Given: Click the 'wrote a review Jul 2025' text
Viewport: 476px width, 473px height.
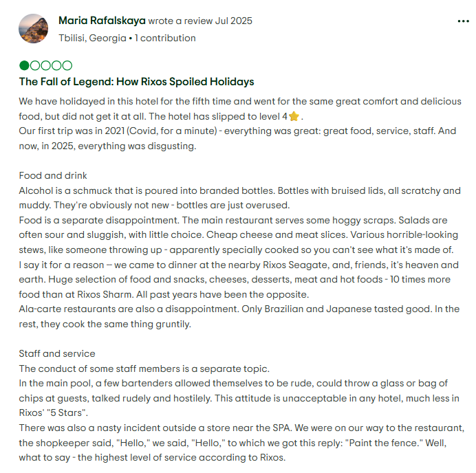Looking at the screenshot, I should point(200,21).
